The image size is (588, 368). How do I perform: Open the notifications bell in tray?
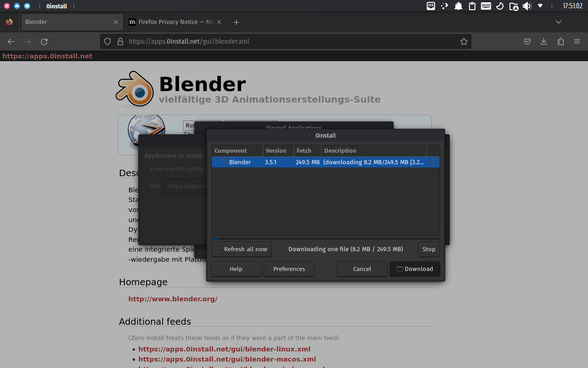[458, 6]
